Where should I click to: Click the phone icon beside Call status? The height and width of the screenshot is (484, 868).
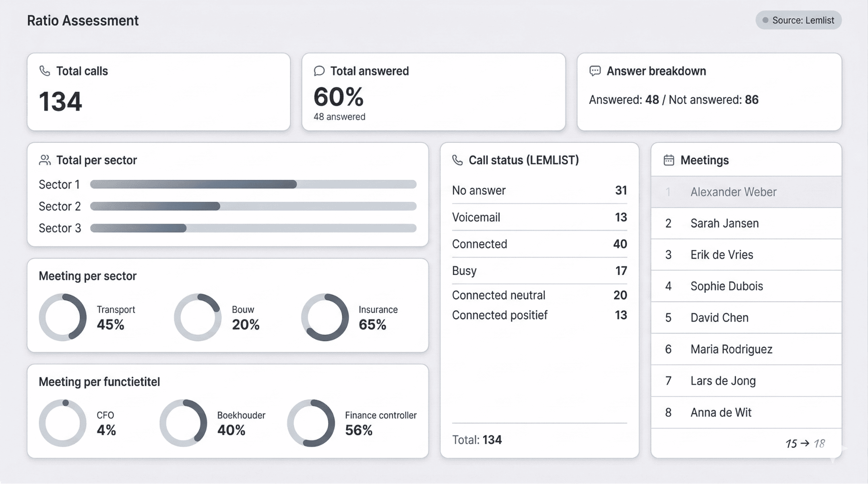coord(457,160)
